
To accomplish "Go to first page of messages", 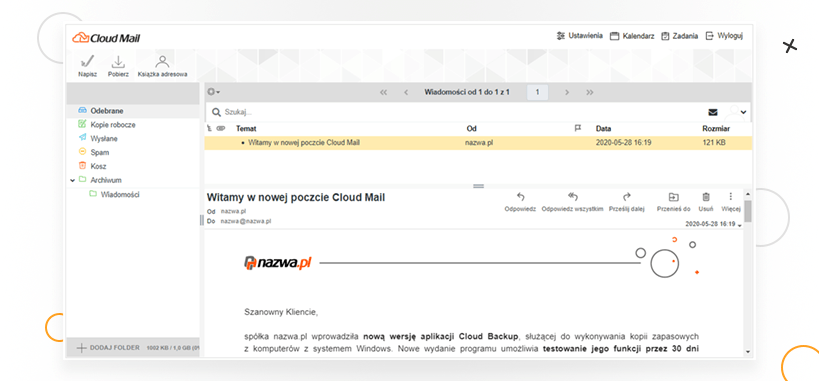I will [383, 93].
